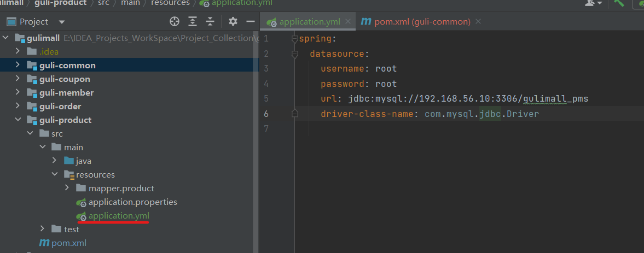644x253 pixels.
Task: Click the green build hammer icon
Action: click(619, 3)
